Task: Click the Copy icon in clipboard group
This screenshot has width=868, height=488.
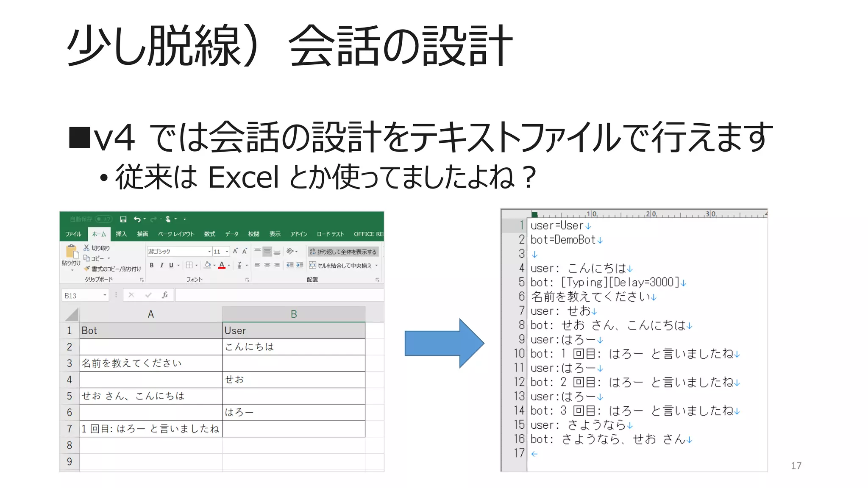Action: 86,258
